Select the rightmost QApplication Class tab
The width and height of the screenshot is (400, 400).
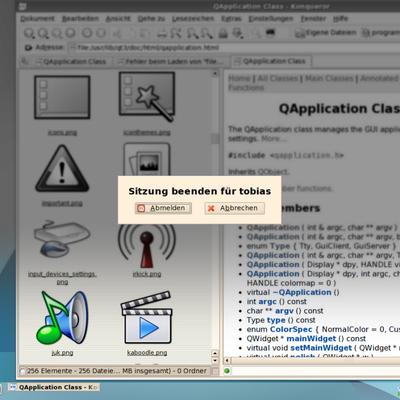pyautogui.click(x=271, y=61)
